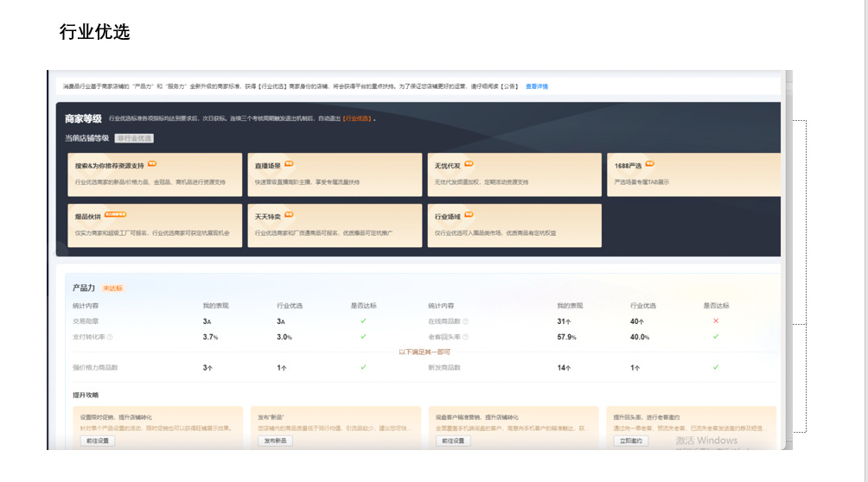Click the 产品力 section heading
Viewport: 868px width, 482px height.
tap(84, 288)
